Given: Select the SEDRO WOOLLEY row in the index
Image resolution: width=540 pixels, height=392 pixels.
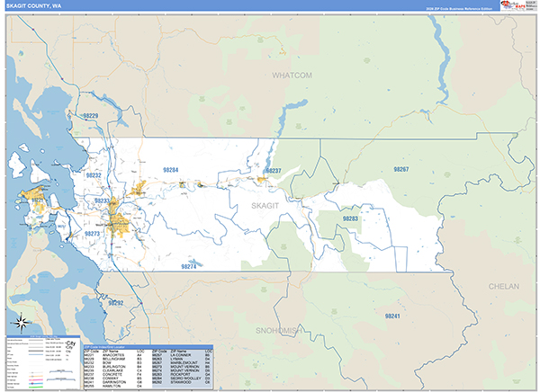Looking at the screenshot, I should pos(182,379).
